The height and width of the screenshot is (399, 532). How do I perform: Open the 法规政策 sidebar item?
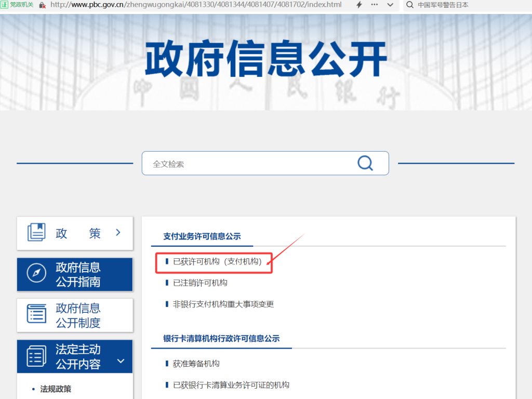(56, 389)
